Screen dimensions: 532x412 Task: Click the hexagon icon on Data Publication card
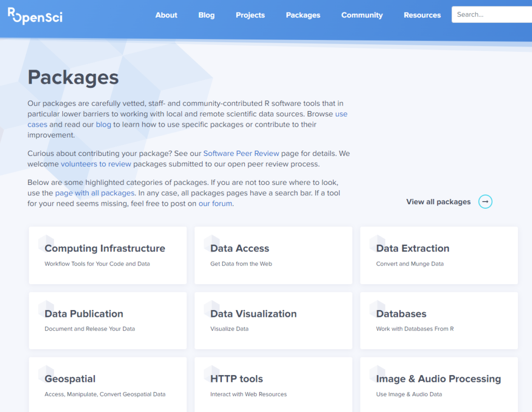tap(46, 309)
